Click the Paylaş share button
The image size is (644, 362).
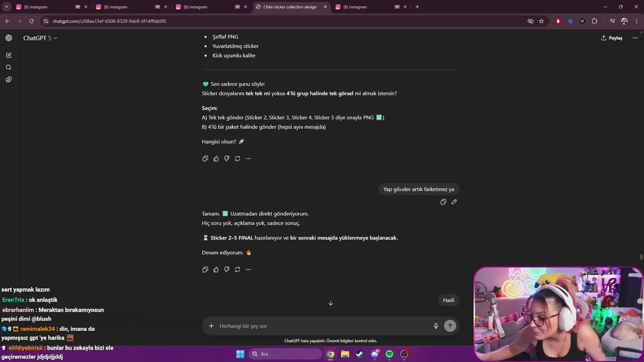point(612,38)
